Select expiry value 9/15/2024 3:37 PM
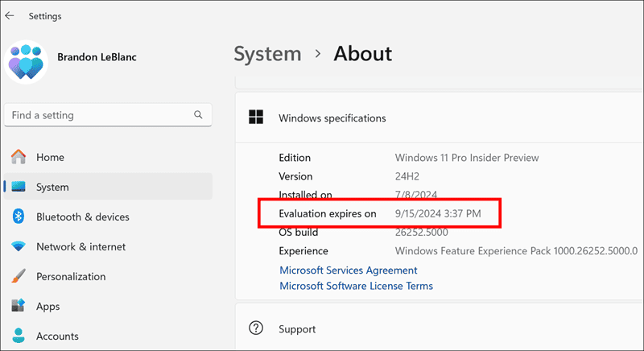 [x=438, y=213]
